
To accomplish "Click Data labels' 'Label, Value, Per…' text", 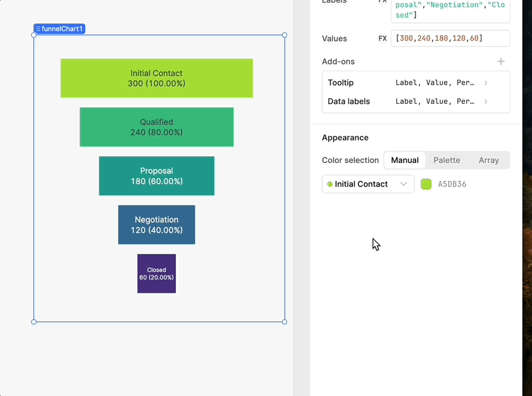I will [x=435, y=101].
